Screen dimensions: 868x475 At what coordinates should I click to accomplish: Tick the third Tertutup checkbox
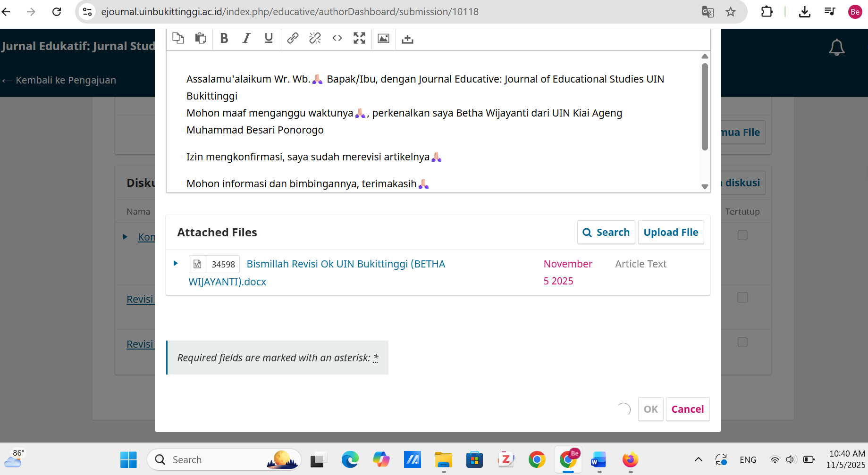(x=742, y=342)
